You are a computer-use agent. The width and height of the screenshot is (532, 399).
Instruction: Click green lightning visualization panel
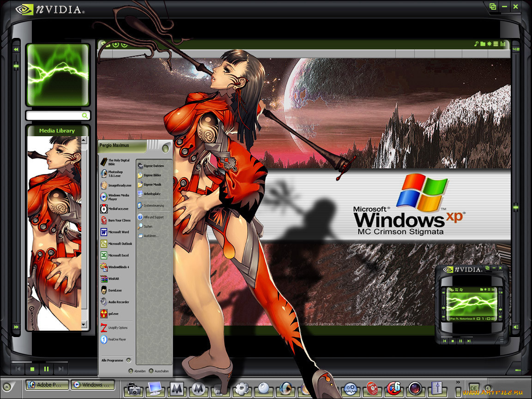(x=58, y=75)
